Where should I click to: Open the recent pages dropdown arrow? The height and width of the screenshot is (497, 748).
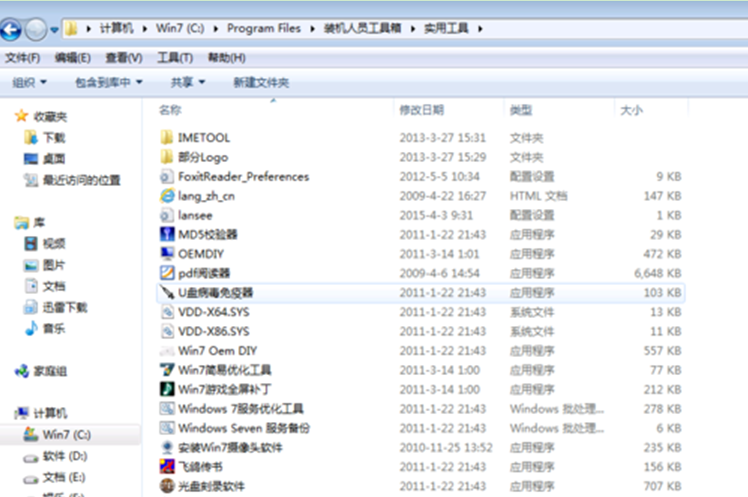pos(54,30)
